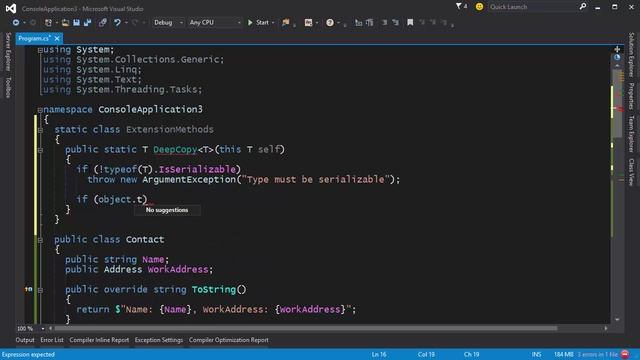Click the New Project toolbar icon
640x360 pixels.
(x=49, y=22)
